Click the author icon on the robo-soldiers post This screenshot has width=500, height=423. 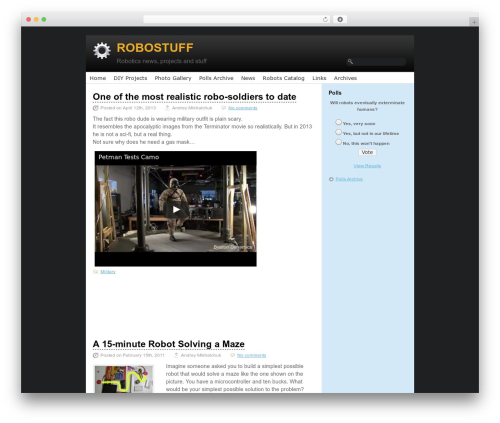click(167, 108)
